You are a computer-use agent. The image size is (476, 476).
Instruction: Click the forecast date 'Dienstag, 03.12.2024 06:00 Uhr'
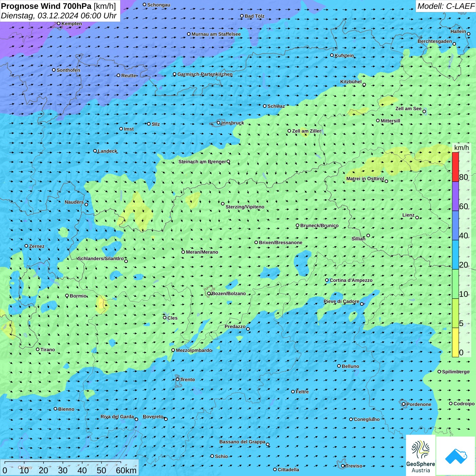(58, 16)
